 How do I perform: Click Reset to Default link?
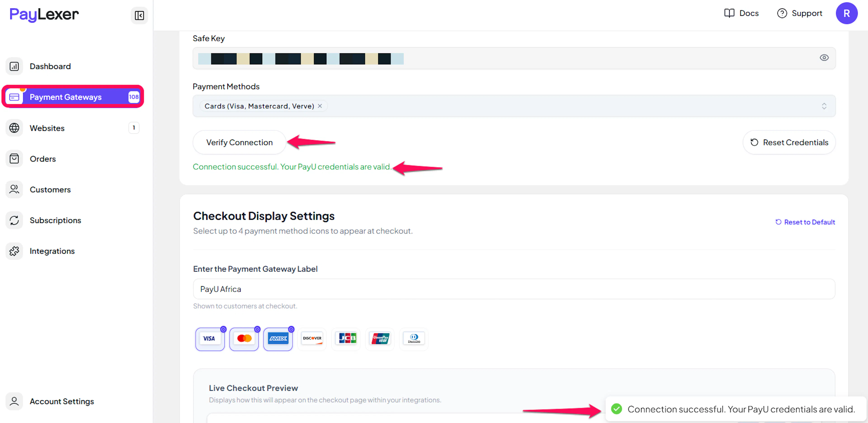[x=805, y=222]
